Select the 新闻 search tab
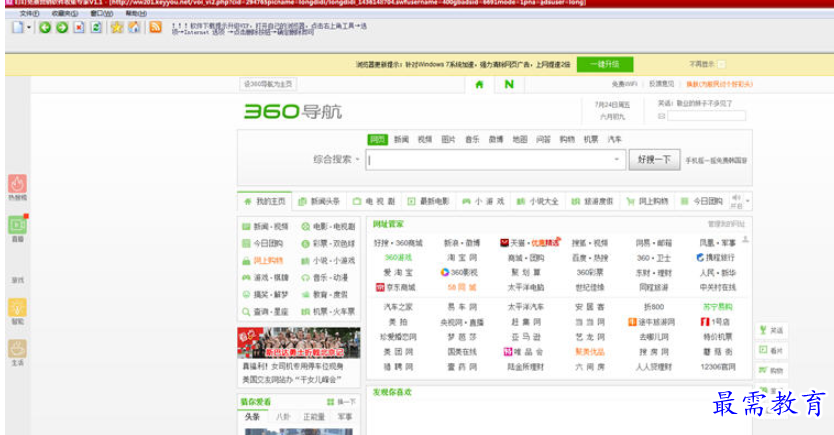The height and width of the screenshot is (435, 834). tap(402, 139)
